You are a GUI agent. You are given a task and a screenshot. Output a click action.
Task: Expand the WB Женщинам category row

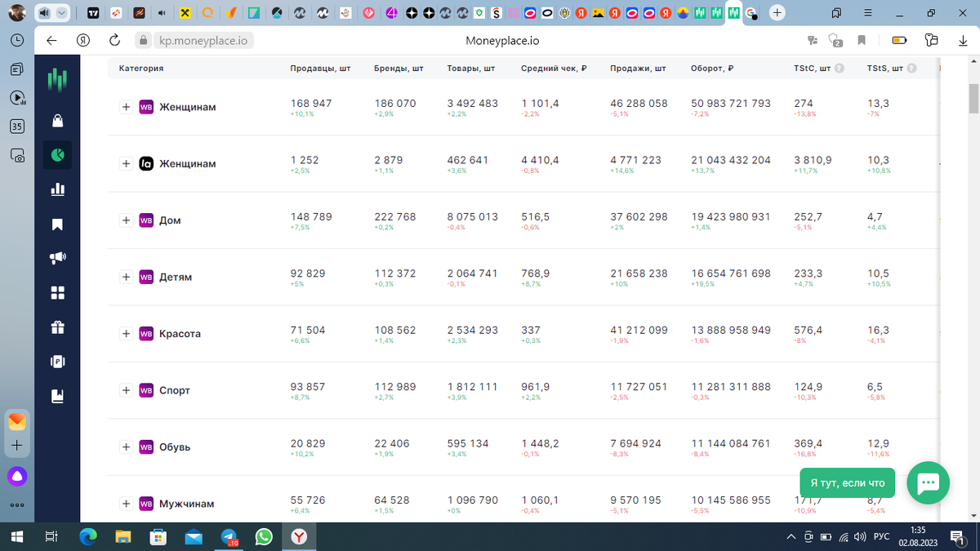(126, 107)
